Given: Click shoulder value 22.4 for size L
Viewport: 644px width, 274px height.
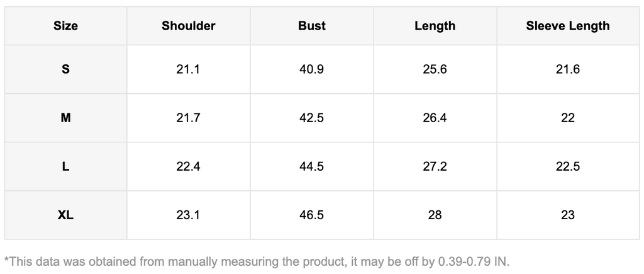Looking at the screenshot, I should [x=188, y=166].
